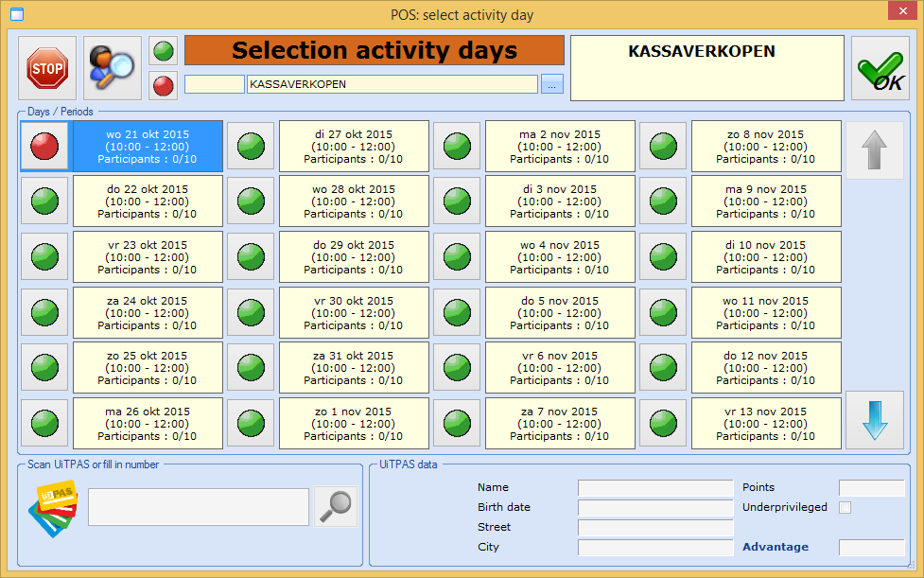Toggle the green light for do 29 okt 2015
The image size is (924, 578).
[251, 257]
